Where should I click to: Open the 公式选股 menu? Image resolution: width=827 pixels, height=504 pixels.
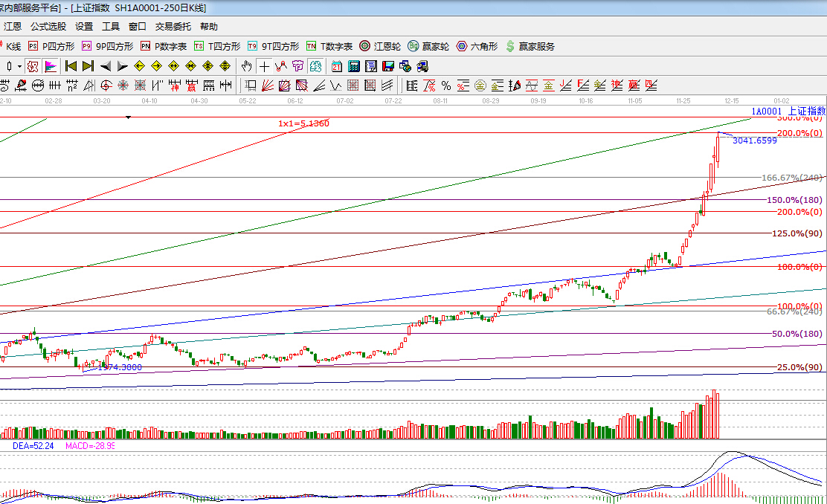(48, 27)
